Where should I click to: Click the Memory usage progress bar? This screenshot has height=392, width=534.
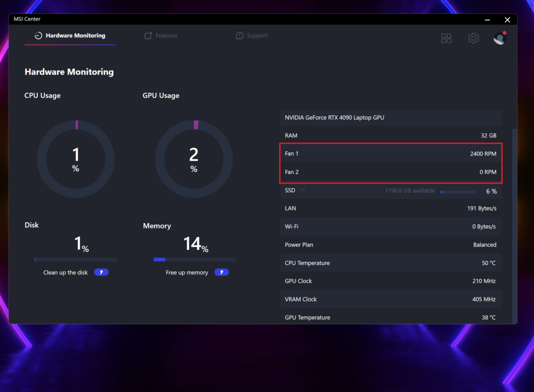point(194,260)
